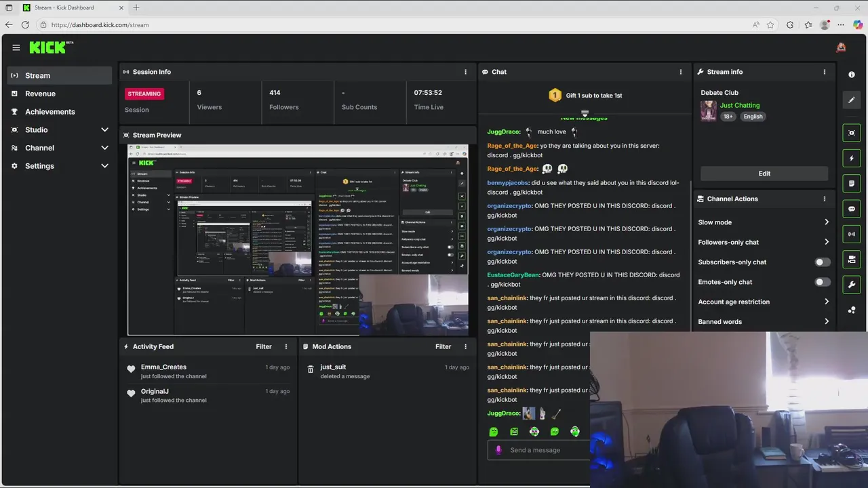Open Achievements page in sidebar
Image resolution: width=868 pixels, height=488 pixels.
[59, 112]
